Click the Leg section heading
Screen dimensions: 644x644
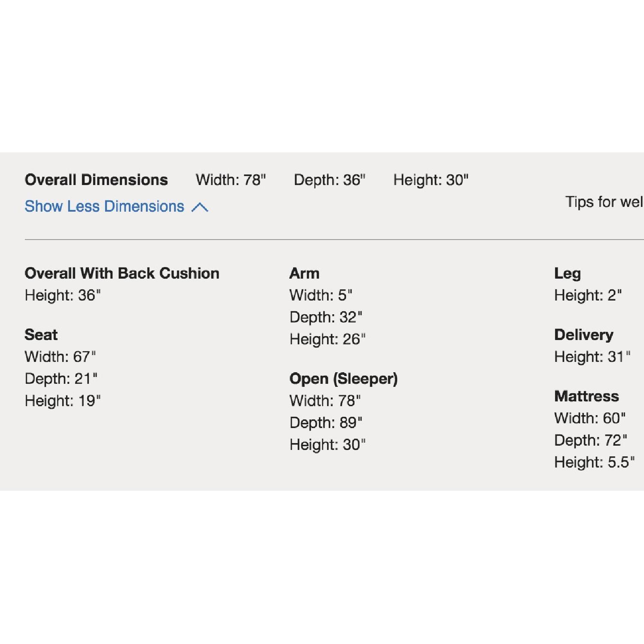(567, 273)
